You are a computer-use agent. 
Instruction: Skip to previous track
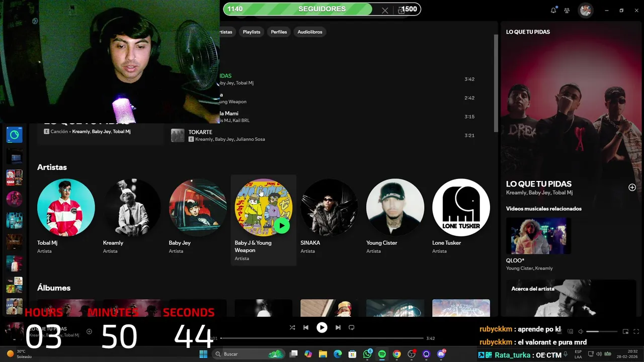pos(305,327)
